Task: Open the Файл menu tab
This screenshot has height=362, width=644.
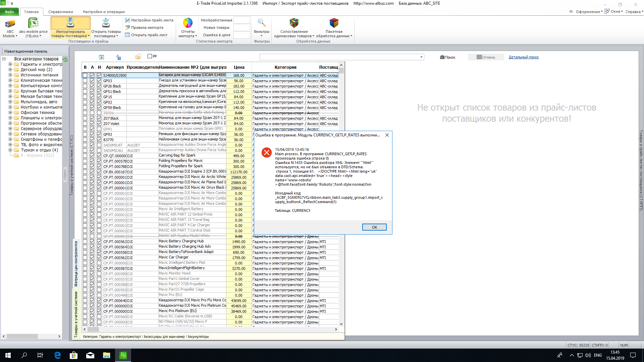Action: 9,12
